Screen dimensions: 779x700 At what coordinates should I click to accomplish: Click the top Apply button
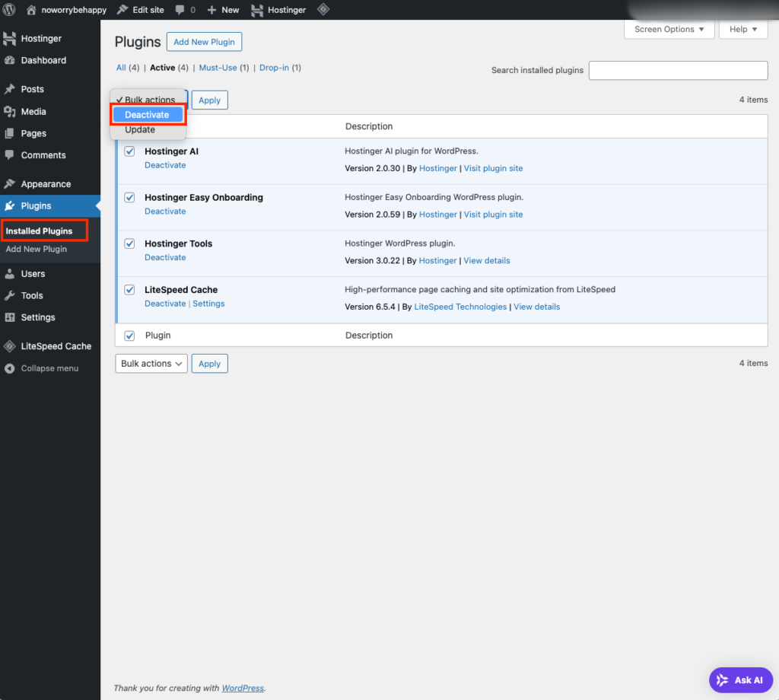pos(210,100)
